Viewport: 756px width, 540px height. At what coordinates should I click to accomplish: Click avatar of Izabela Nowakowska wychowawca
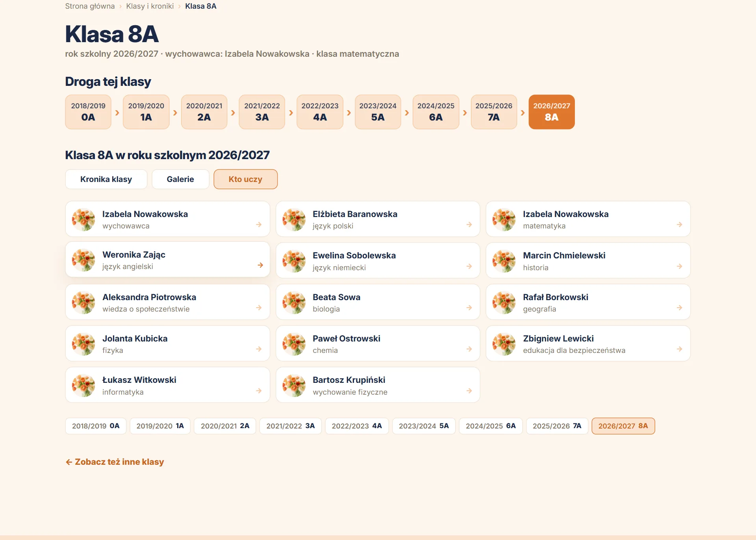pyautogui.click(x=83, y=219)
